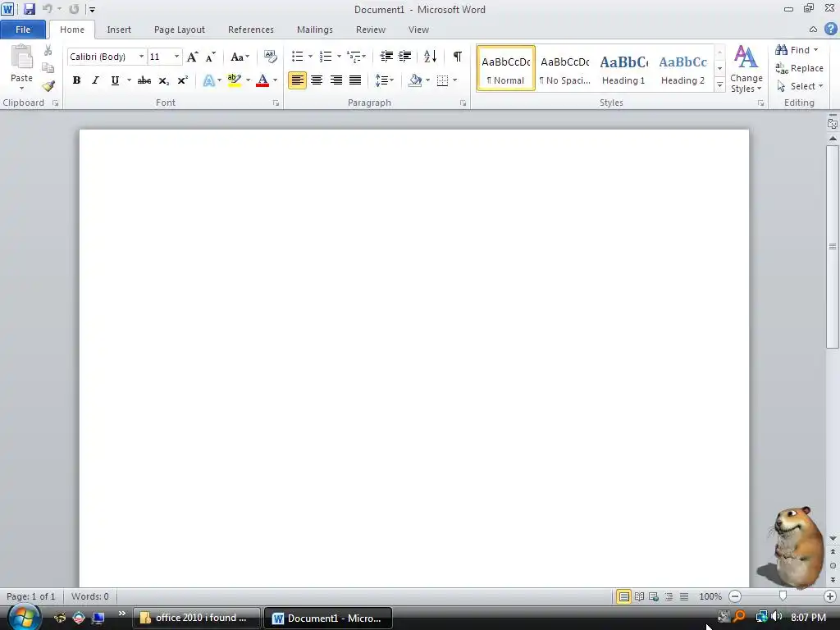Click the Change Styles button
This screenshot has width=840, height=630.
tap(746, 69)
